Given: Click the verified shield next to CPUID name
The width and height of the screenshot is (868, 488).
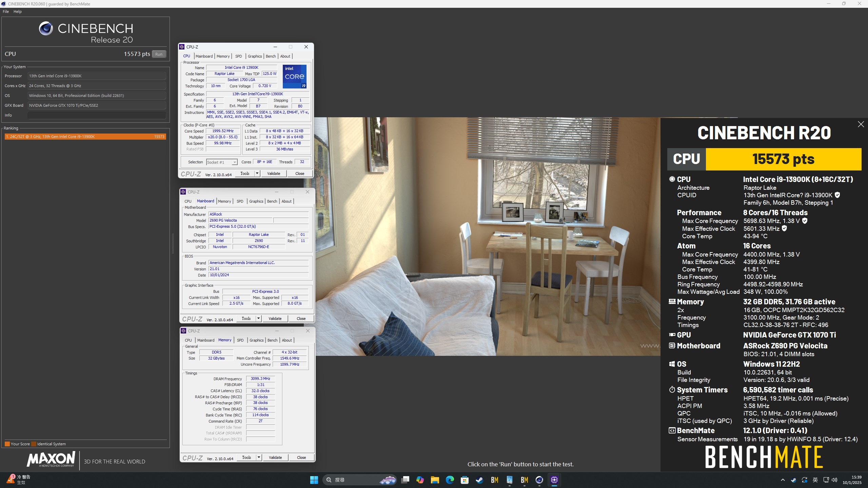Looking at the screenshot, I should click(x=837, y=195).
